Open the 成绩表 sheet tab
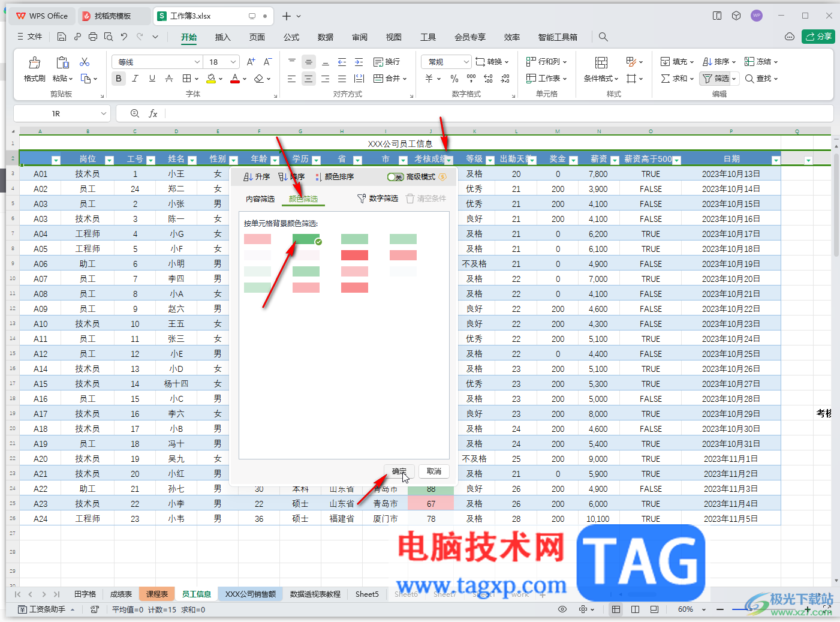 [x=121, y=594]
